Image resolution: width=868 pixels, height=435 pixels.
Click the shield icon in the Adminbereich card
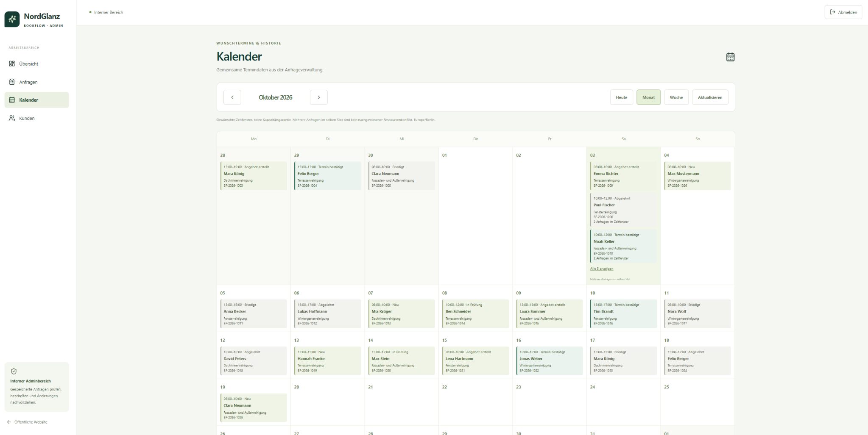(14, 371)
